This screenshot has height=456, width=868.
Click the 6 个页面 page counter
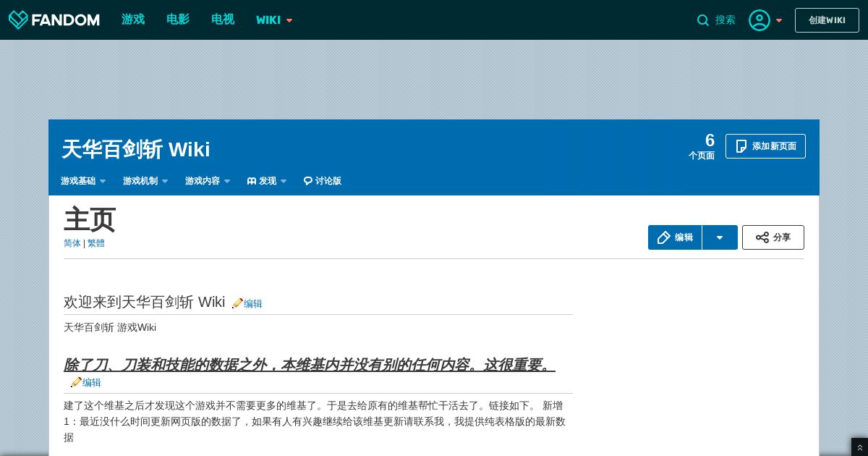pos(702,145)
